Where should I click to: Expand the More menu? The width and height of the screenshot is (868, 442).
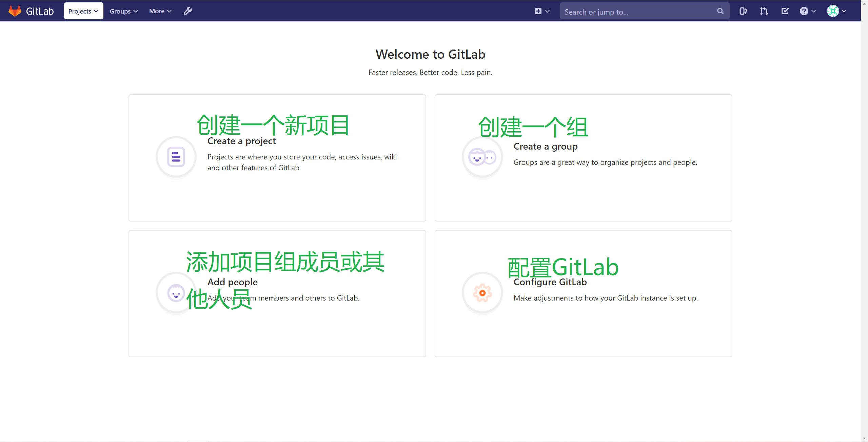click(160, 11)
